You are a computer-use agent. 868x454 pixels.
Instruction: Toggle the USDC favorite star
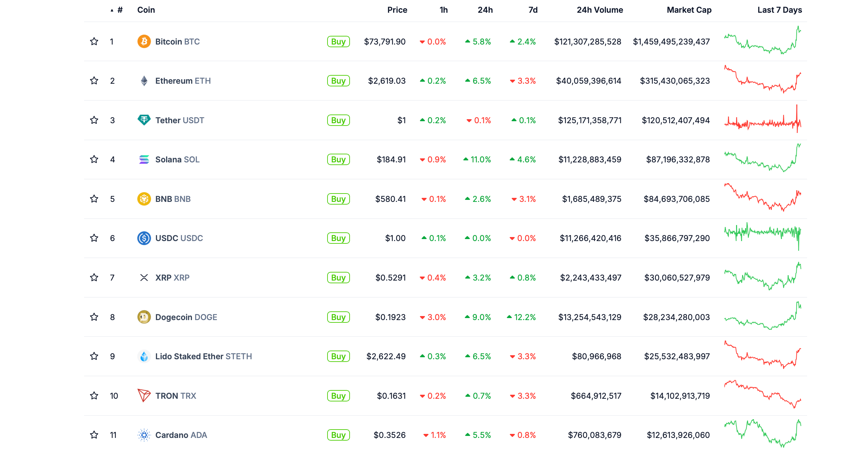coord(94,238)
